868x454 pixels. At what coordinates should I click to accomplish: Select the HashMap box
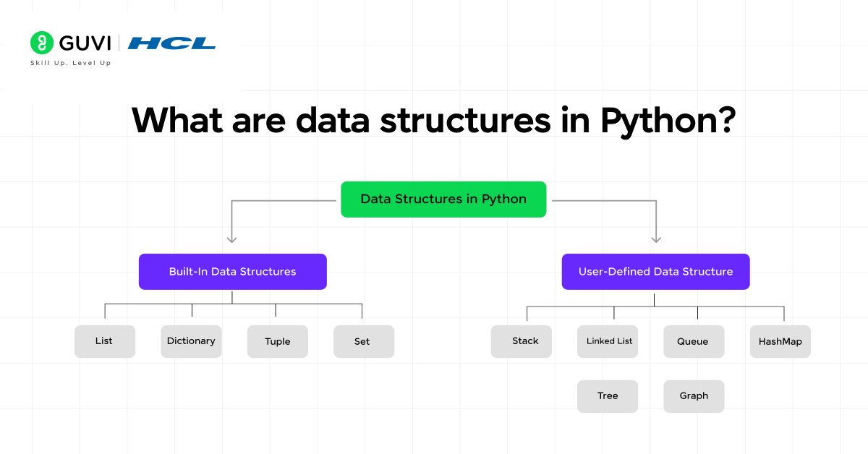tap(780, 341)
